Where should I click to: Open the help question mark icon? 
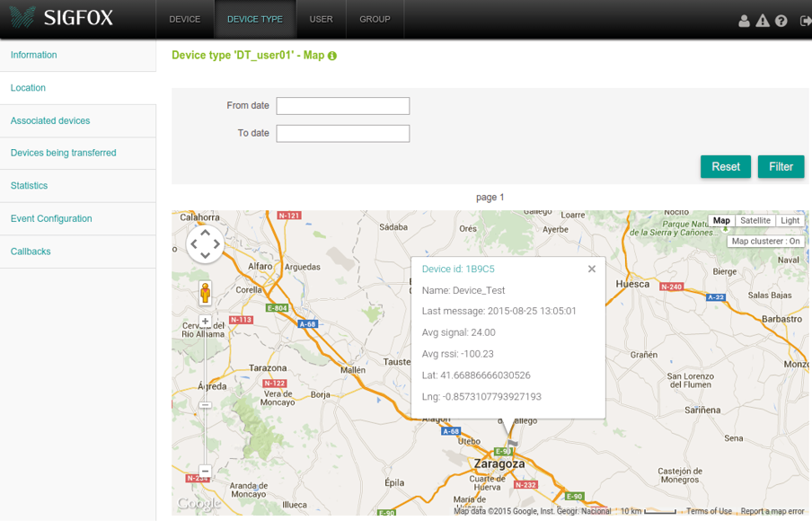(x=781, y=21)
